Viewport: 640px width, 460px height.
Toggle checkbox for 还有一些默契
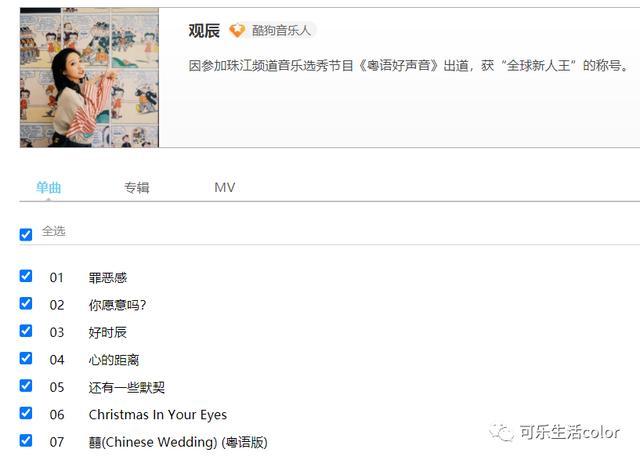(26, 385)
